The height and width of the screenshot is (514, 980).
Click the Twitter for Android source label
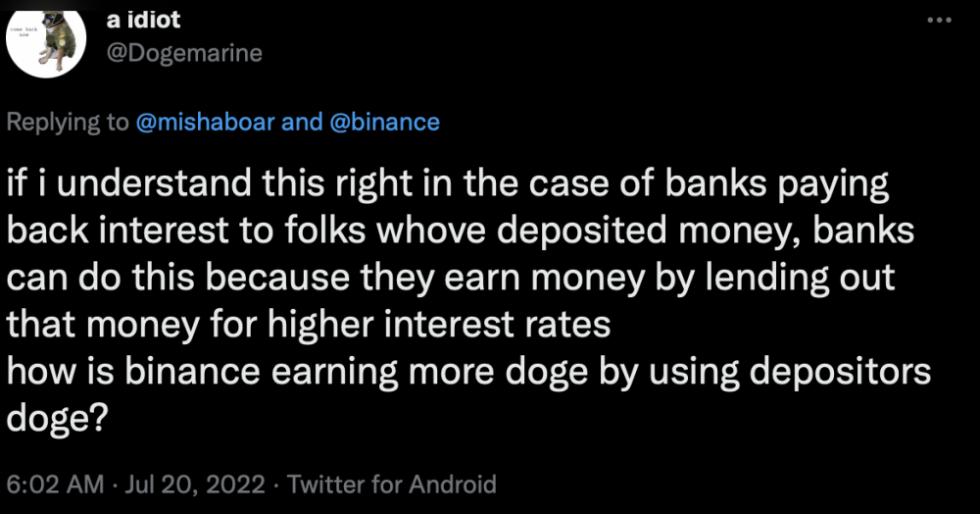[x=391, y=484]
